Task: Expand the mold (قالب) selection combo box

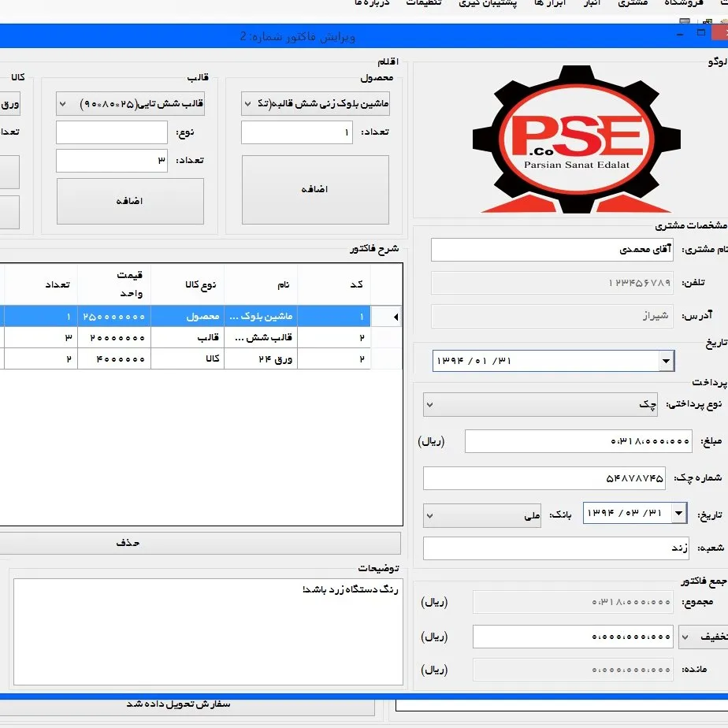Action: [63, 104]
